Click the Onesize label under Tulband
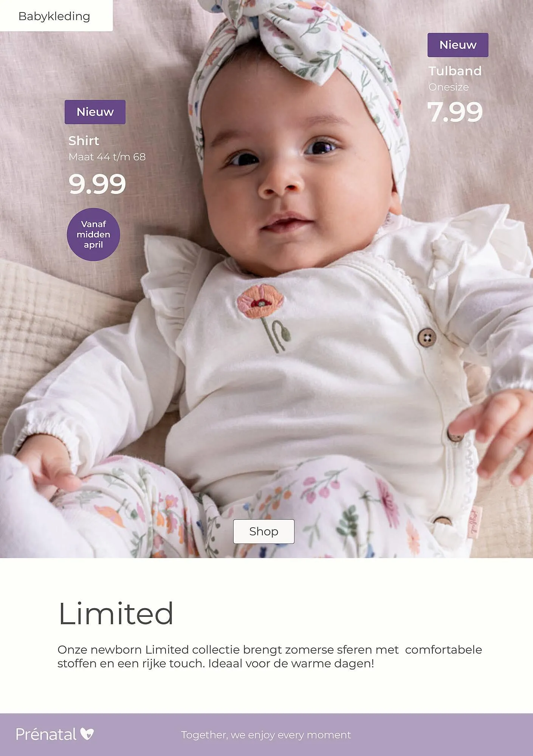Image resolution: width=533 pixels, height=756 pixels. coord(449,87)
